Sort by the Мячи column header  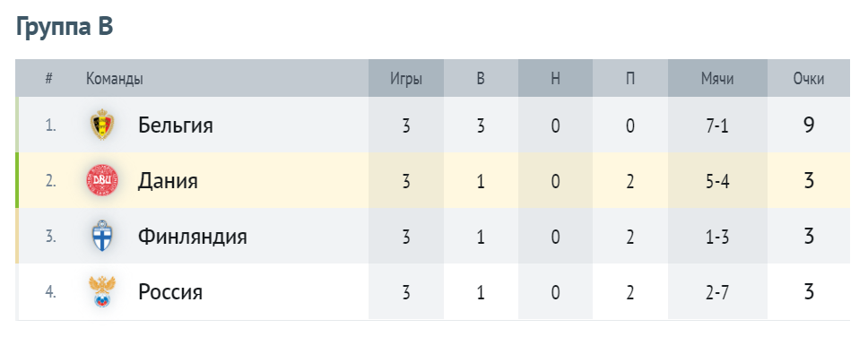[x=717, y=79]
